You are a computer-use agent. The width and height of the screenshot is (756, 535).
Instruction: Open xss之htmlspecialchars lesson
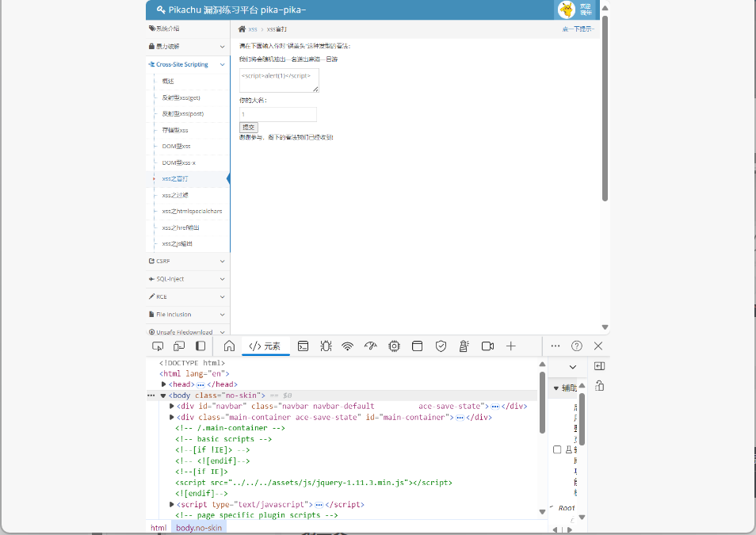click(x=192, y=212)
